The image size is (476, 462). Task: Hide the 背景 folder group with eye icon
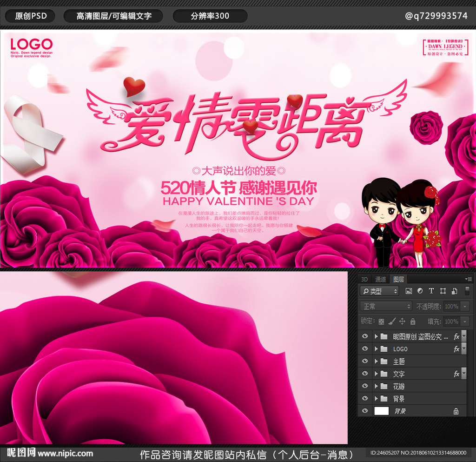point(365,398)
